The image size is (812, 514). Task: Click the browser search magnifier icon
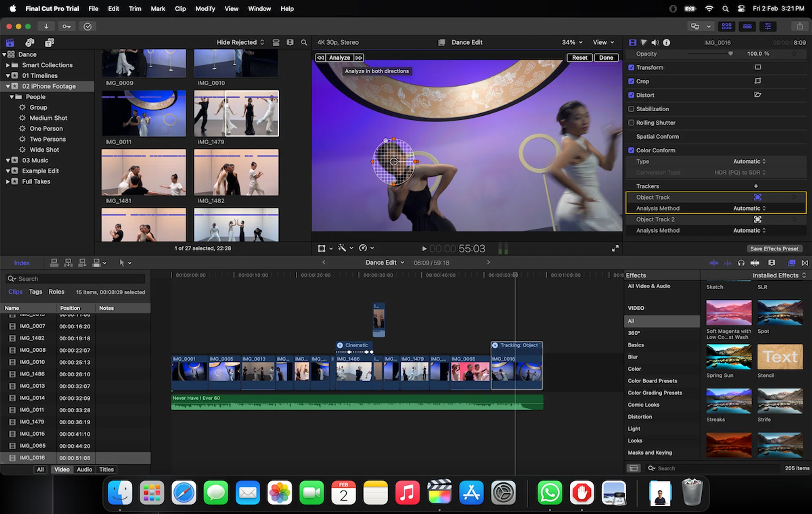[x=304, y=42]
